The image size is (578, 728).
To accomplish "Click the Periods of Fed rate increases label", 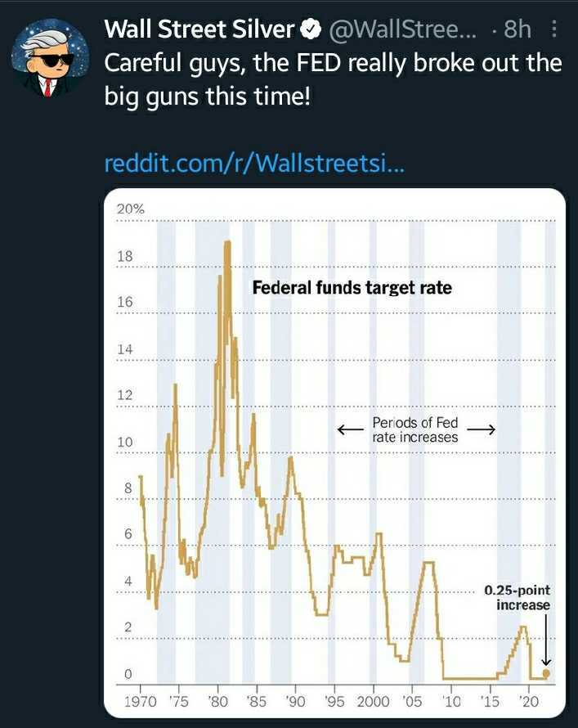I will click(x=415, y=430).
